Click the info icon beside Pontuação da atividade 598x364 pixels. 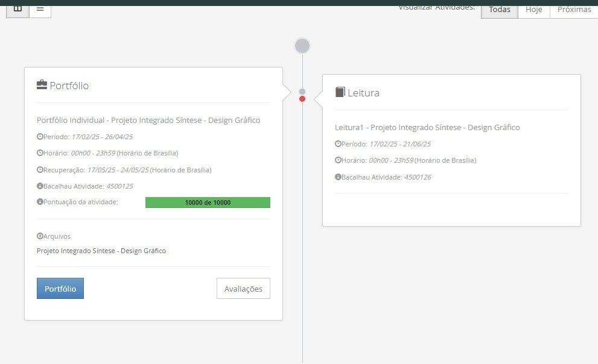pos(40,202)
